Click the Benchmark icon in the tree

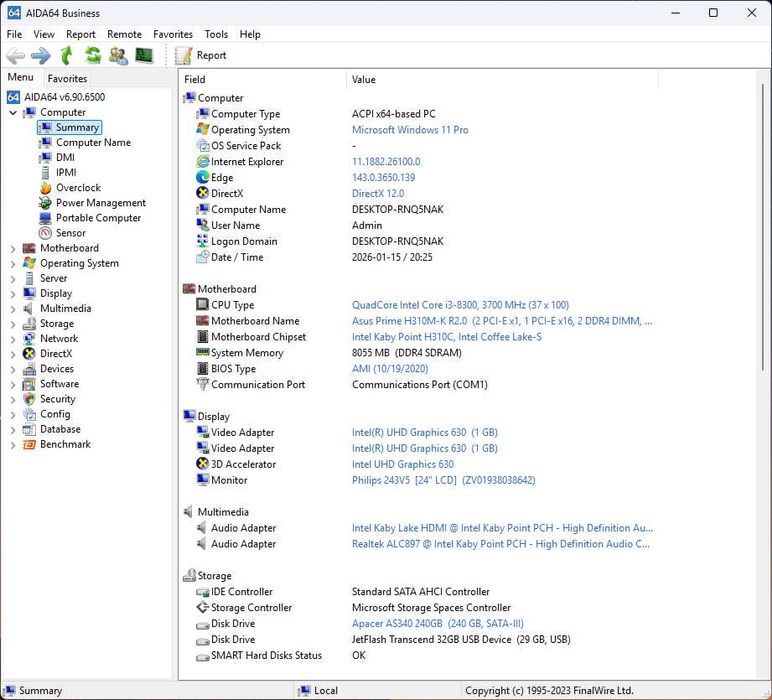(30, 445)
